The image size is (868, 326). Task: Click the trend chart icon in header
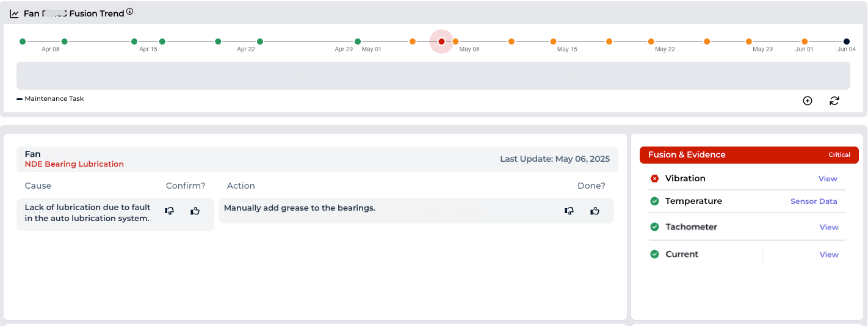[15, 13]
